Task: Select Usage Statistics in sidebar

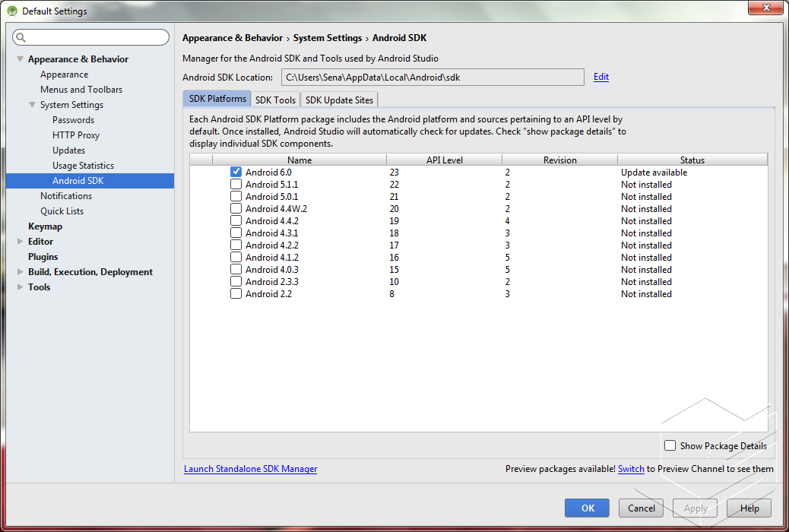Action: 83,166
